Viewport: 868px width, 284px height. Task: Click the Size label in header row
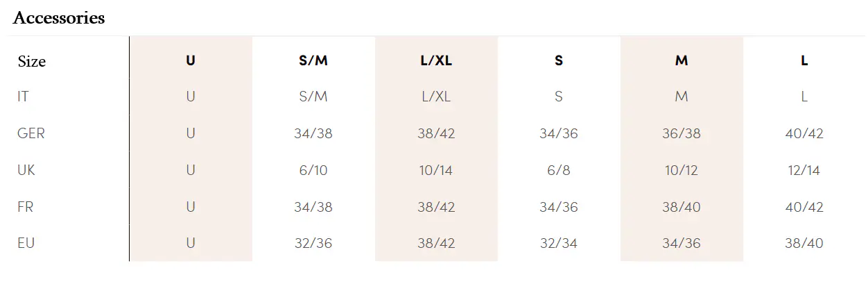pyautogui.click(x=32, y=62)
